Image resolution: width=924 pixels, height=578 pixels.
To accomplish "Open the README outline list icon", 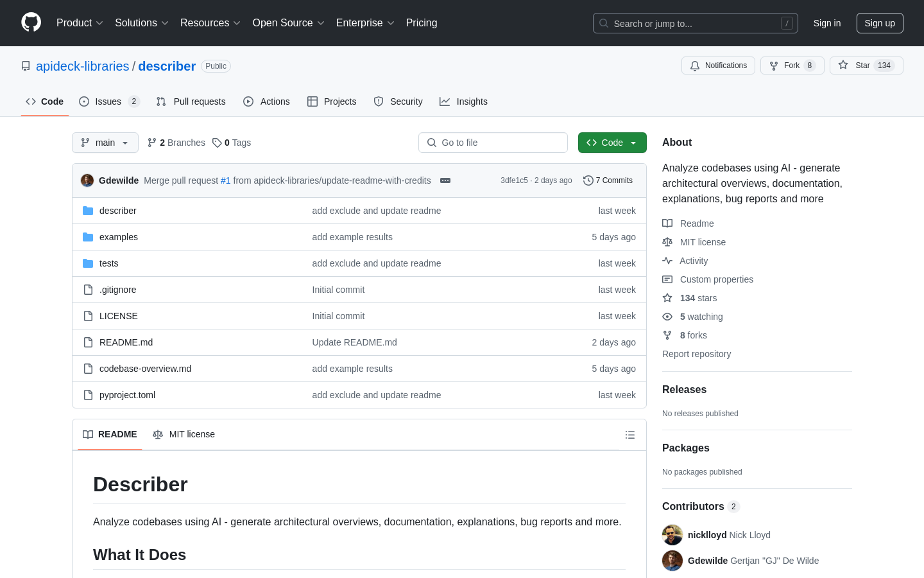I will click(630, 435).
